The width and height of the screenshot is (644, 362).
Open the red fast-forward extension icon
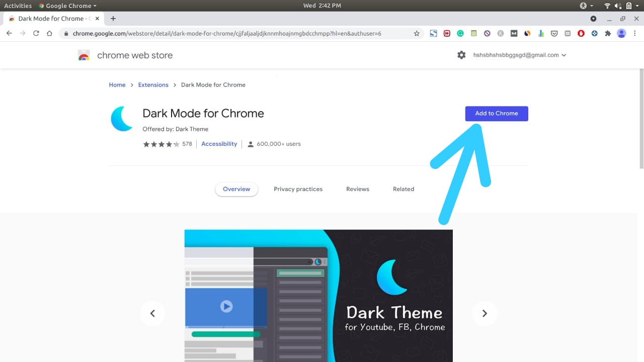(x=447, y=34)
